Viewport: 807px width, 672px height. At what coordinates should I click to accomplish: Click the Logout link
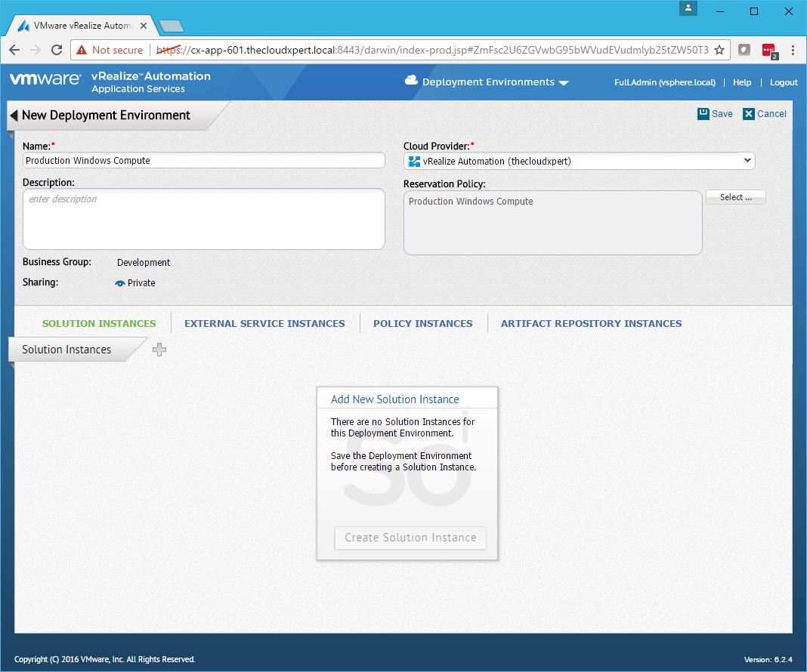(784, 82)
